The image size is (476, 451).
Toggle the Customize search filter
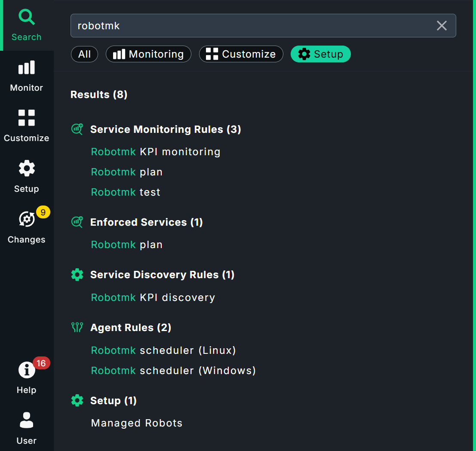[x=241, y=54]
